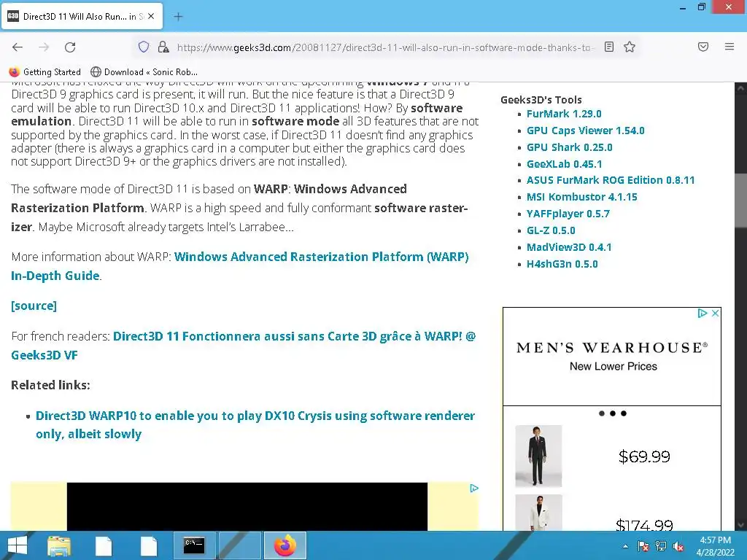The image size is (747, 560).
Task: Open MSI Kombustor 4.1.15 link
Action: [x=581, y=197]
